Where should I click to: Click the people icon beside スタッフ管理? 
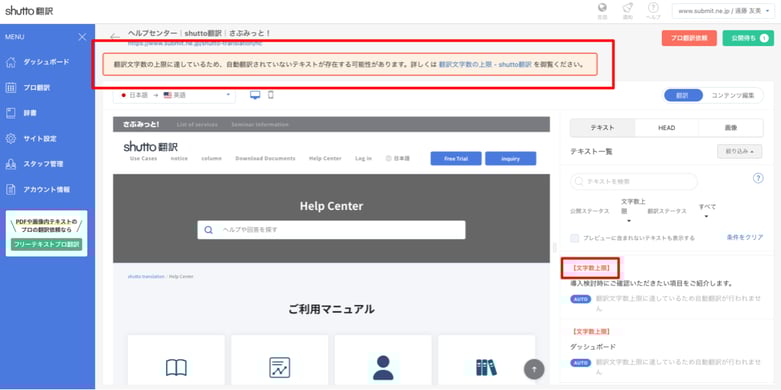(10, 164)
